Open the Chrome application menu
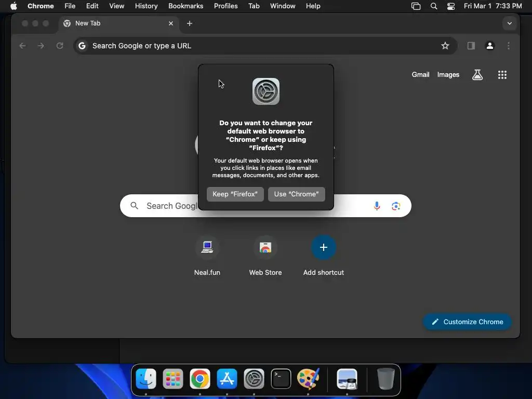532x399 pixels. point(41,6)
